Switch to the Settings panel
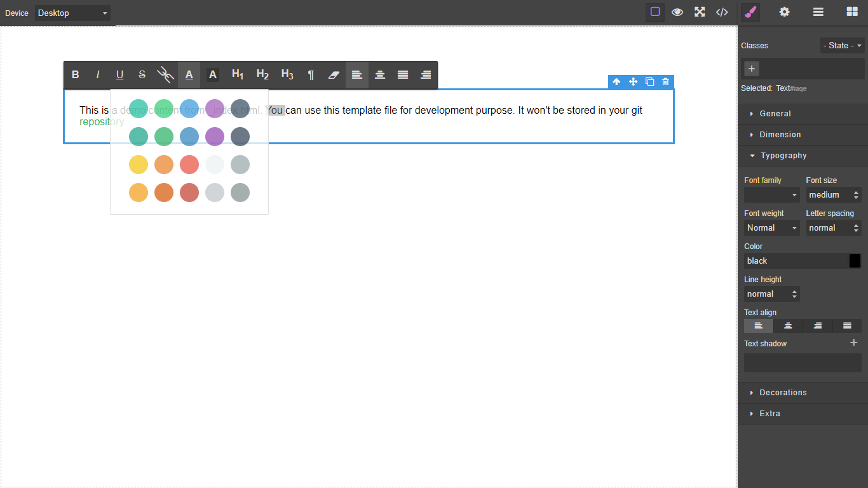The height and width of the screenshot is (488, 868). click(784, 12)
